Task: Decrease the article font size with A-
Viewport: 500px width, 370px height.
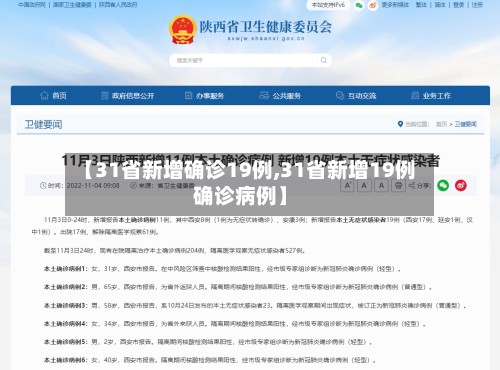Action: (364, 185)
